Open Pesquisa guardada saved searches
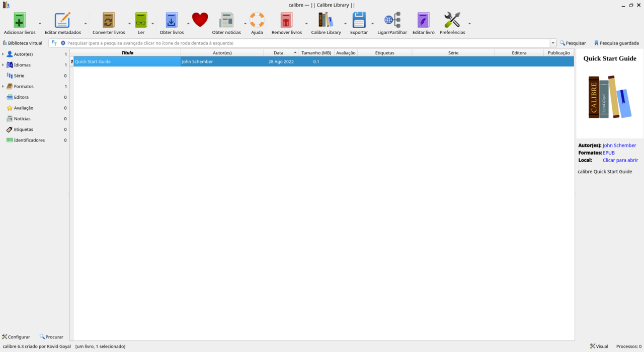This screenshot has width=644, height=352. point(616,43)
